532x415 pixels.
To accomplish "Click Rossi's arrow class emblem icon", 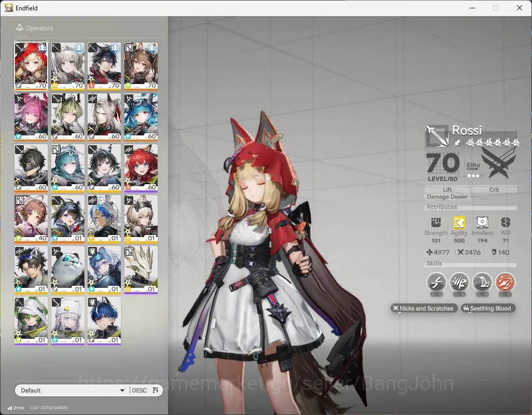I will coord(437,136).
